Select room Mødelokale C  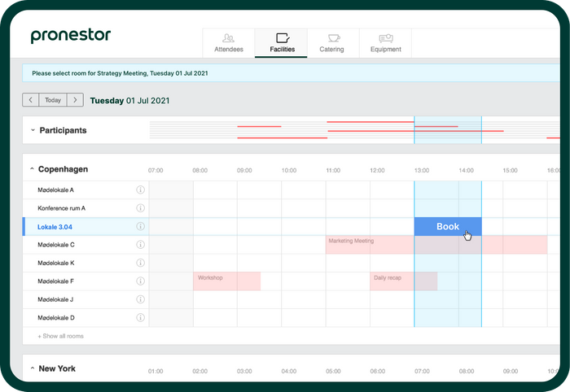(x=56, y=245)
